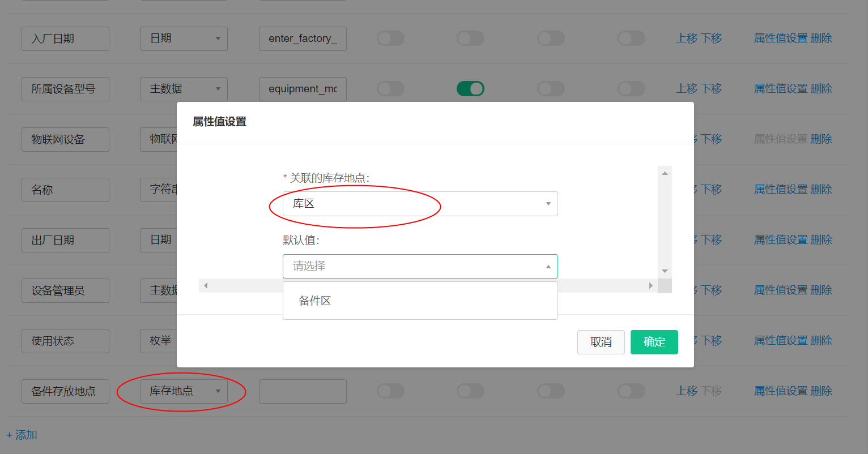
Task: Click the 备件存放地点 name input field
Action: 65,391
